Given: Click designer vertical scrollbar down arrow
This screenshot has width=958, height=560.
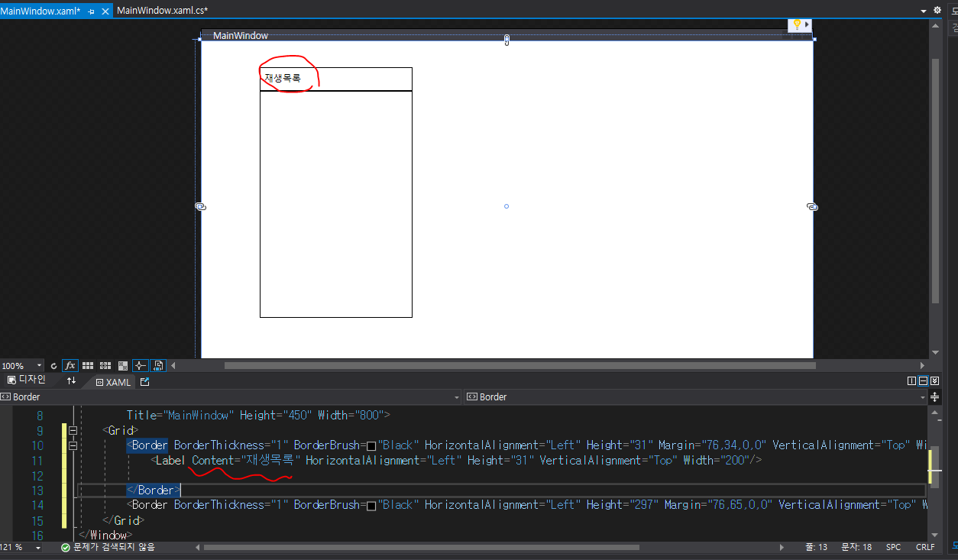Looking at the screenshot, I should click(x=935, y=352).
